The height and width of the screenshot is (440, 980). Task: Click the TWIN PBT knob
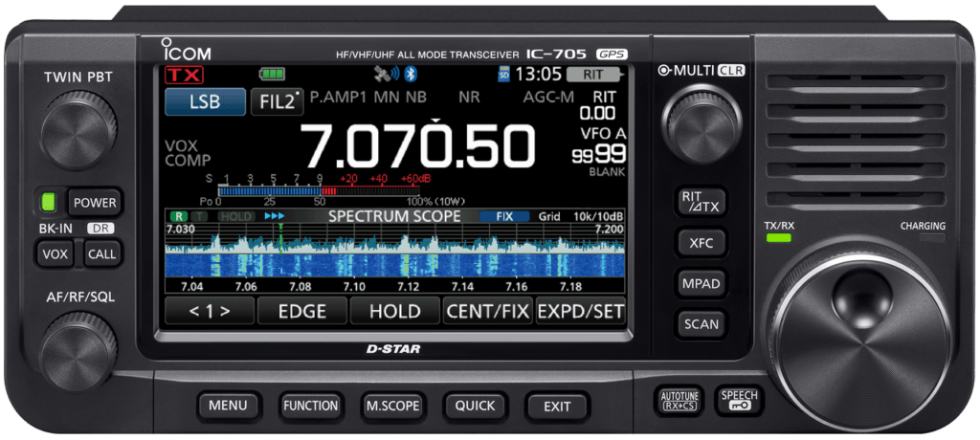(78, 123)
